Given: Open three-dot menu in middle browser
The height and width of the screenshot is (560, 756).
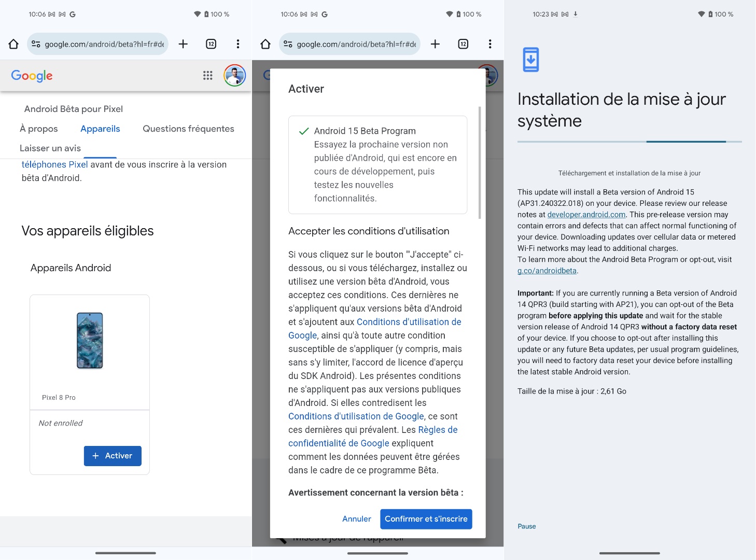Looking at the screenshot, I should [490, 44].
